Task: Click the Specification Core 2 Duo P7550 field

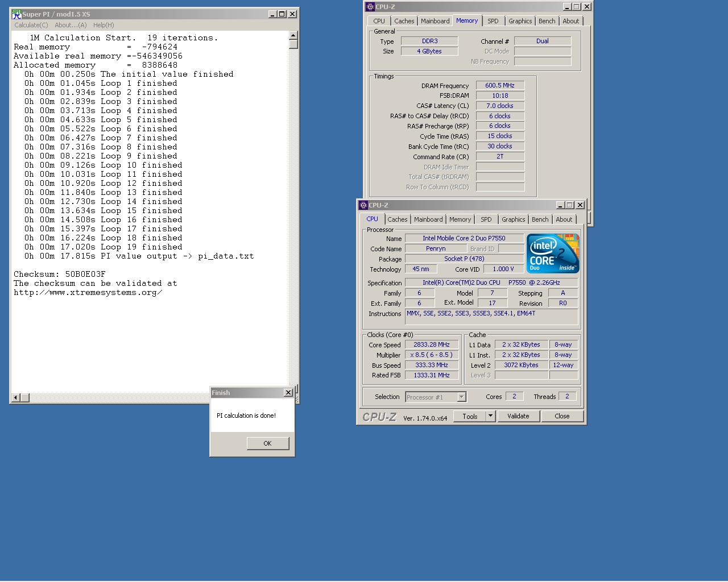Action: point(491,282)
